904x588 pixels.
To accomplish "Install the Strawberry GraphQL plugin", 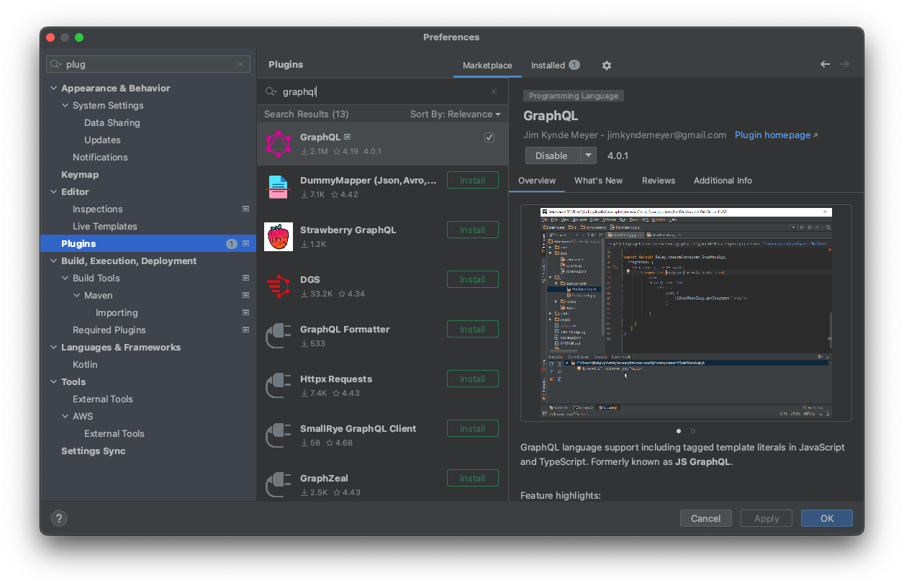I will click(472, 230).
